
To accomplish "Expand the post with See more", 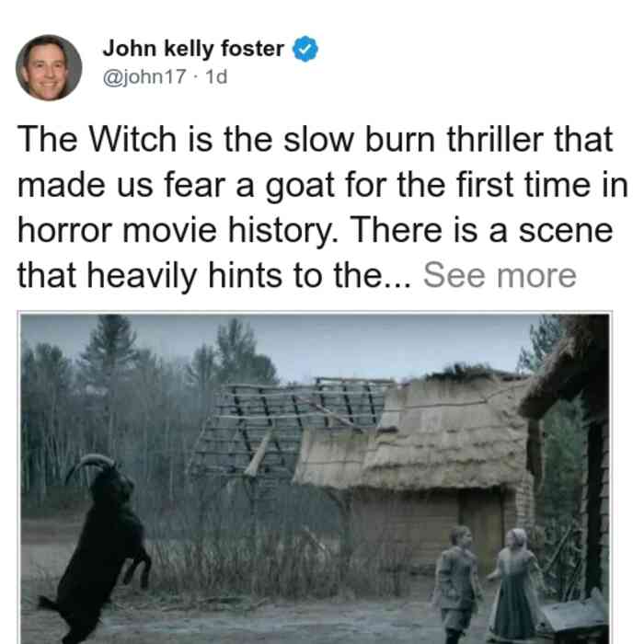I will click(500, 276).
